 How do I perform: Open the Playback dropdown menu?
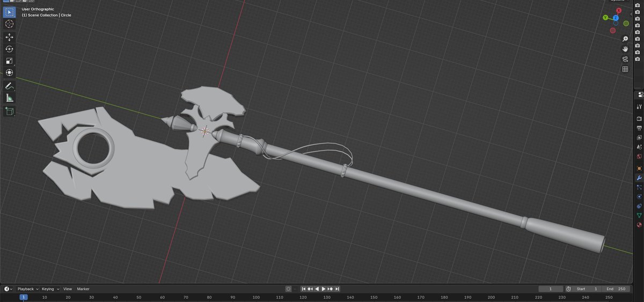tap(28, 289)
